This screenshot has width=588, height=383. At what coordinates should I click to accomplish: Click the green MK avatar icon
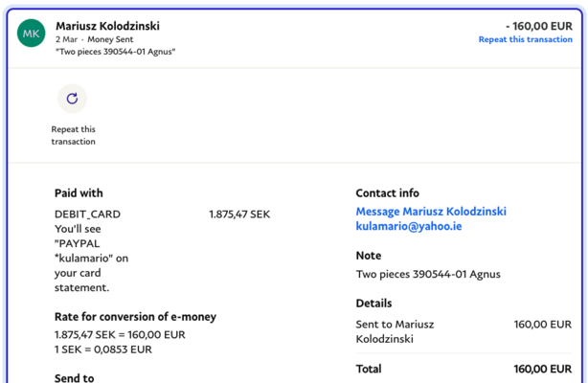(x=32, y=34)
